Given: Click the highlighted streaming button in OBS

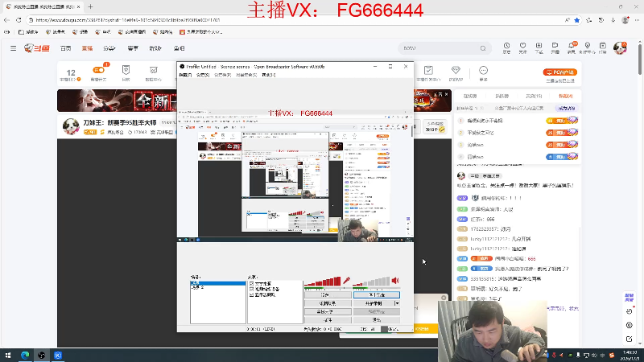Looking at the screenshot, I should pos(377,295).
